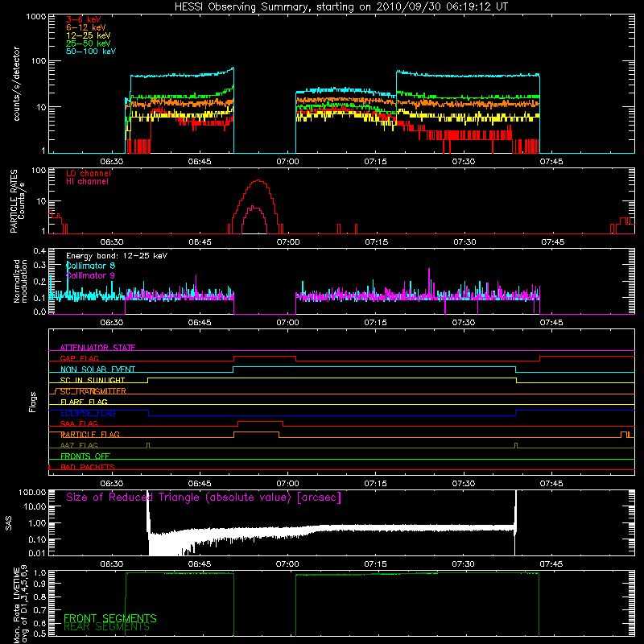
Task: Click the 100.00 tick on SAS axis
Action: 32,493
